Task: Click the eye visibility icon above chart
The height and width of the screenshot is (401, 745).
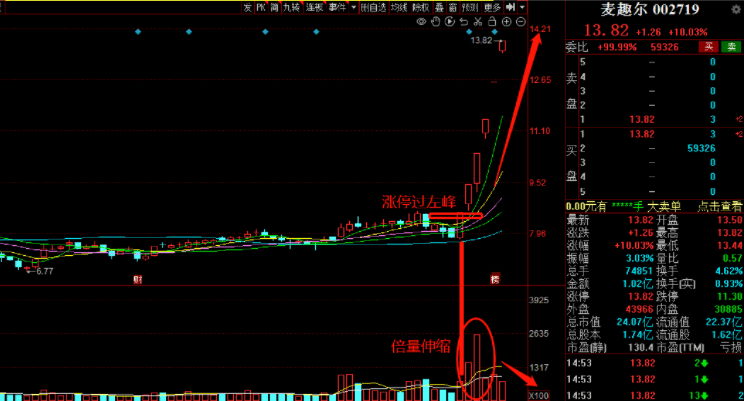Action: click(x=422, y=21)
